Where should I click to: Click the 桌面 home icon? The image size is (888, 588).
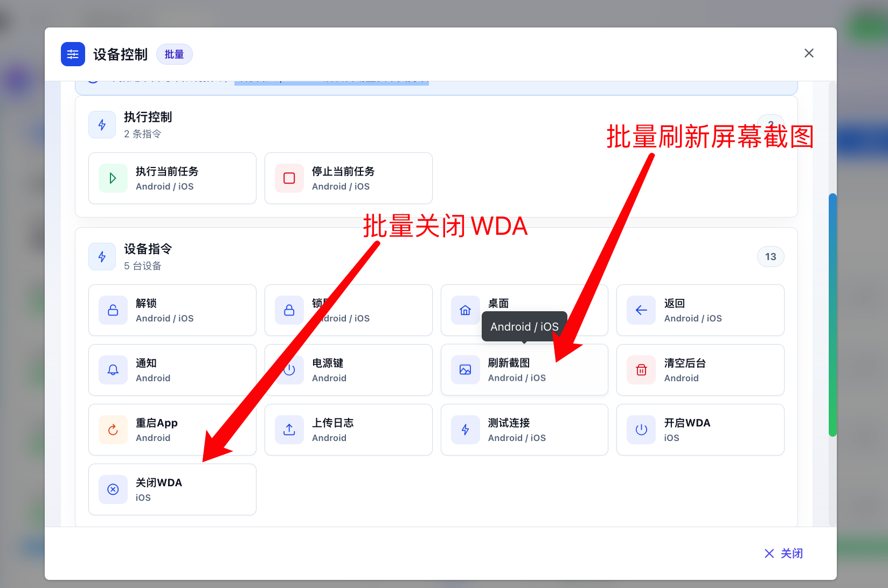coord(466,310)
